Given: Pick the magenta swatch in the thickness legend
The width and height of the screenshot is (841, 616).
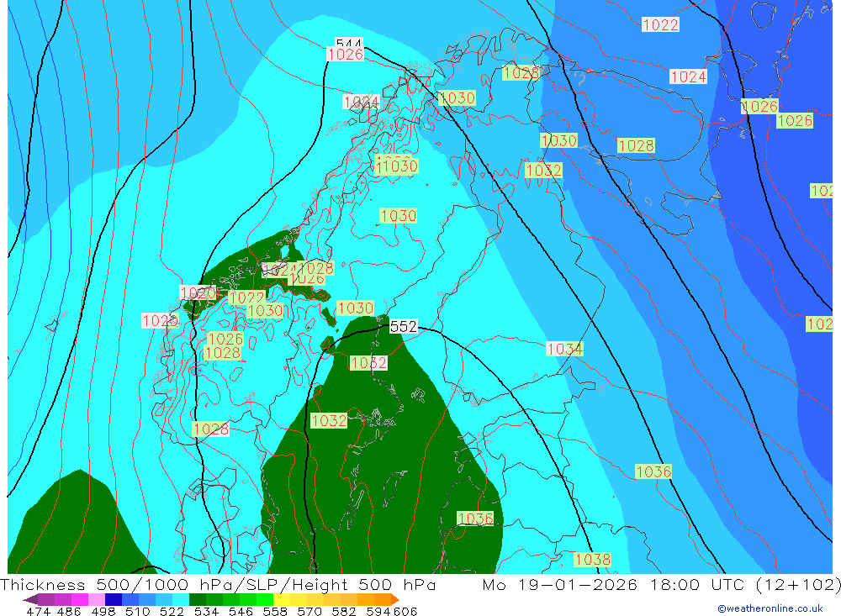Looking at the screenshot, I should (80, 599).
